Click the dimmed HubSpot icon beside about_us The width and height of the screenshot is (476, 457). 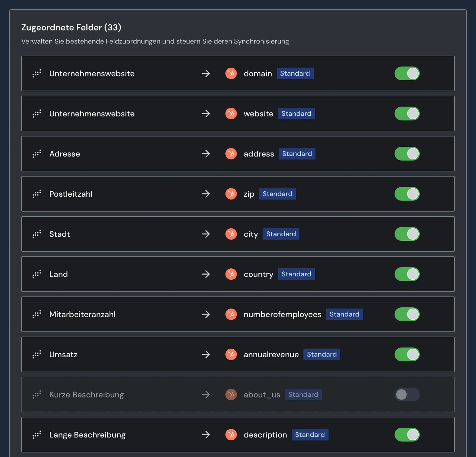pyautogui.click(x=231, y=395)
